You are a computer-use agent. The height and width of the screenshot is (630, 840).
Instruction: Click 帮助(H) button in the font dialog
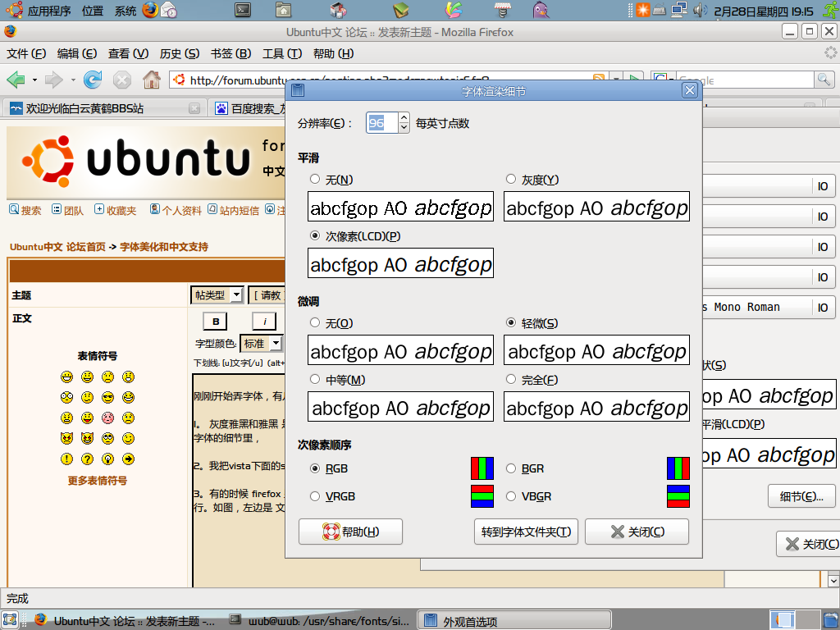pos(350,532)
